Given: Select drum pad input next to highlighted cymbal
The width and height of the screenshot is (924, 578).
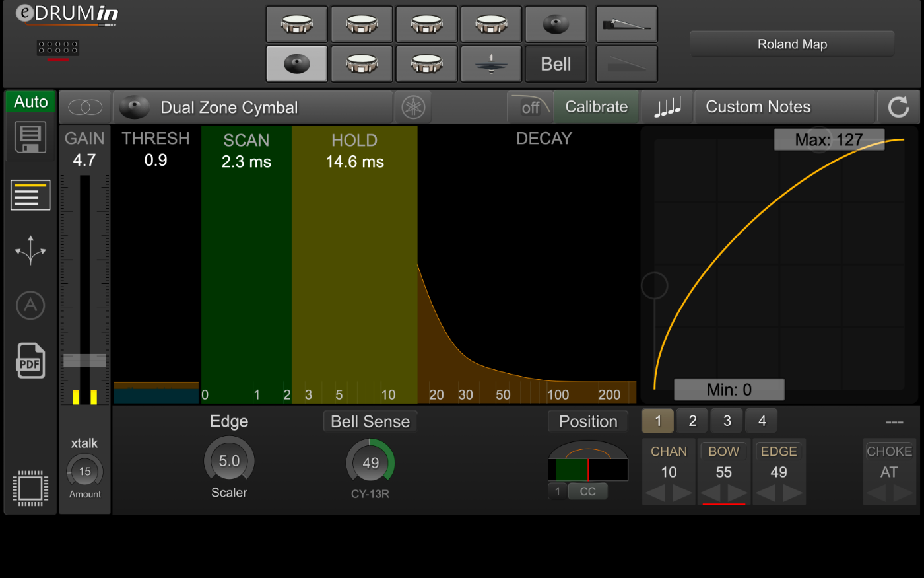Looking at the screenshot, I should 362,63.
